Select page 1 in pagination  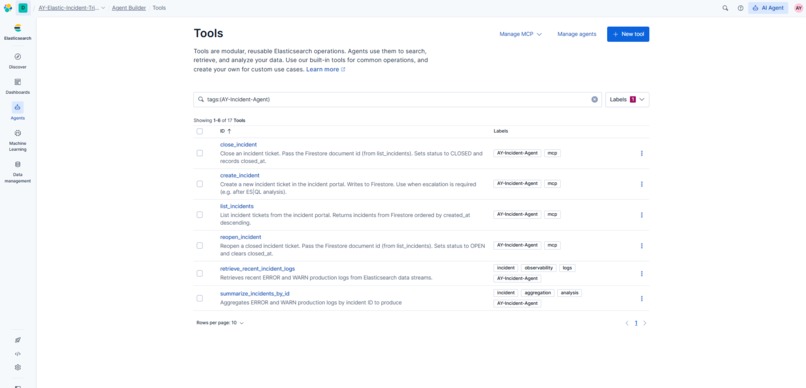click(x=636, y=323)
